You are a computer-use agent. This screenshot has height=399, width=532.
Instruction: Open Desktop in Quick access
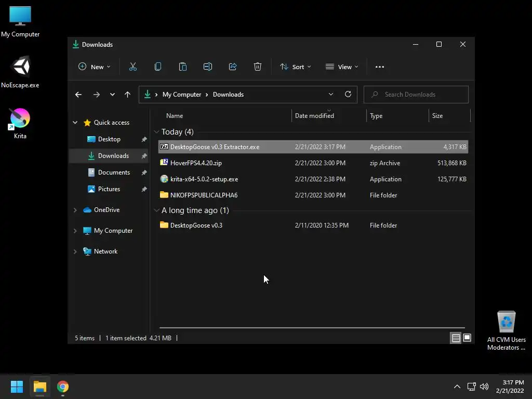click(109, 139)
